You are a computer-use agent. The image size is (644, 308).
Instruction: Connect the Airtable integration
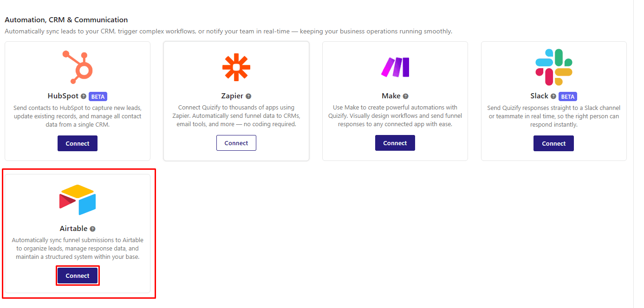[x=78, y=276]
